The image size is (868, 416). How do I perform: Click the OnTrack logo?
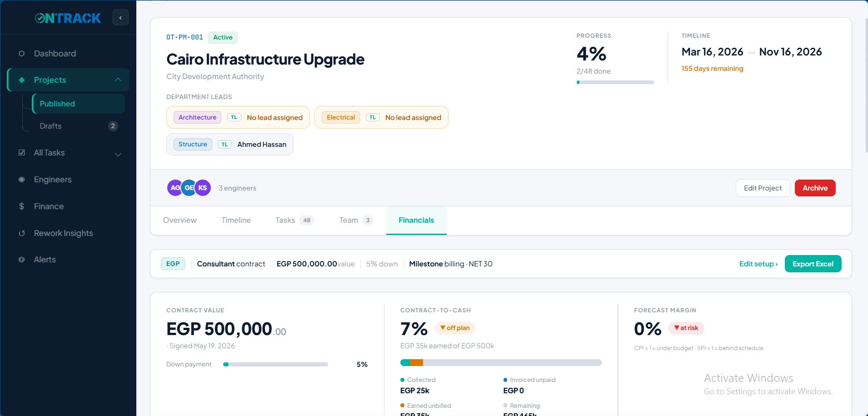point(68,18)
